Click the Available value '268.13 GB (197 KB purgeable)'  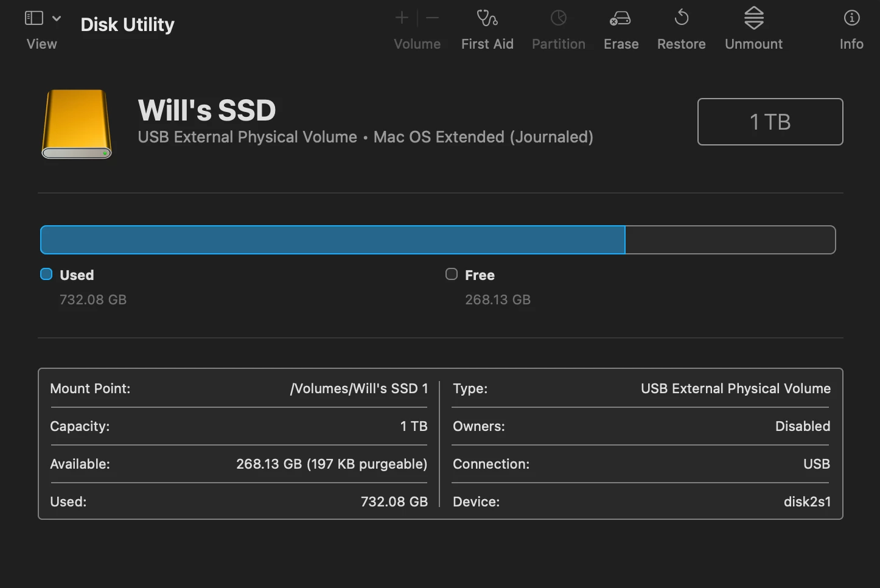click(x=332, y=464)
